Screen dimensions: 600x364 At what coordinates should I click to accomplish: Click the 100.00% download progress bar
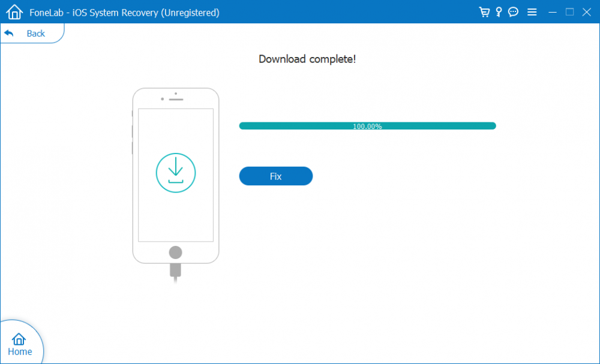(x=367, y=126)
